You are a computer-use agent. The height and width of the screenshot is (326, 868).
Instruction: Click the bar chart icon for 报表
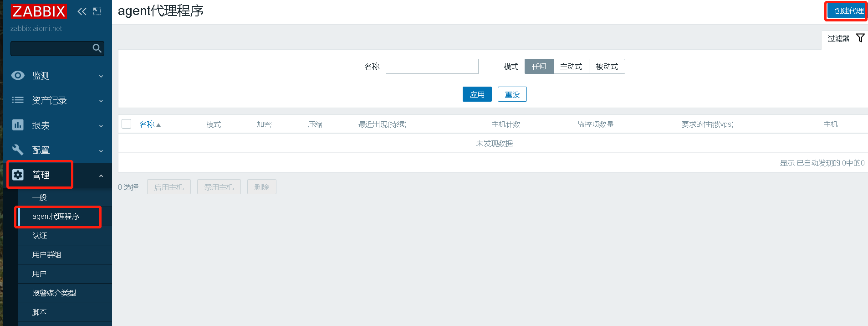(x=18, y=125)
